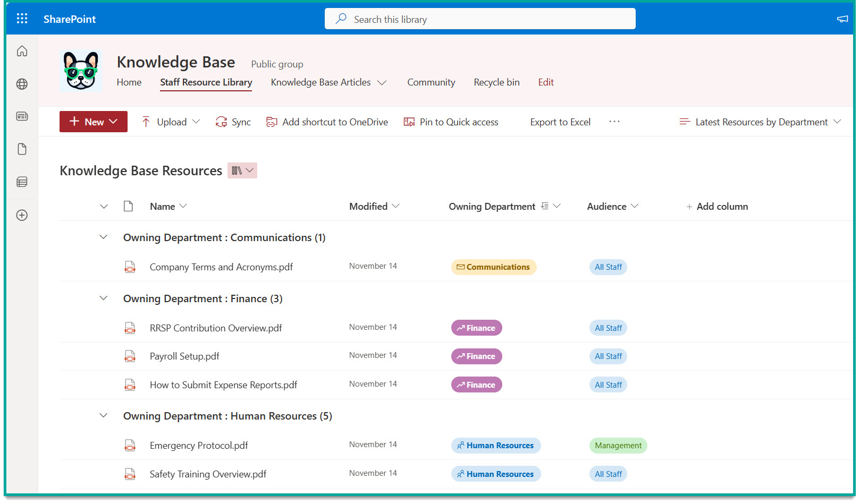
Task: Click the plus icon to create new content
Action: pos(22,215)
